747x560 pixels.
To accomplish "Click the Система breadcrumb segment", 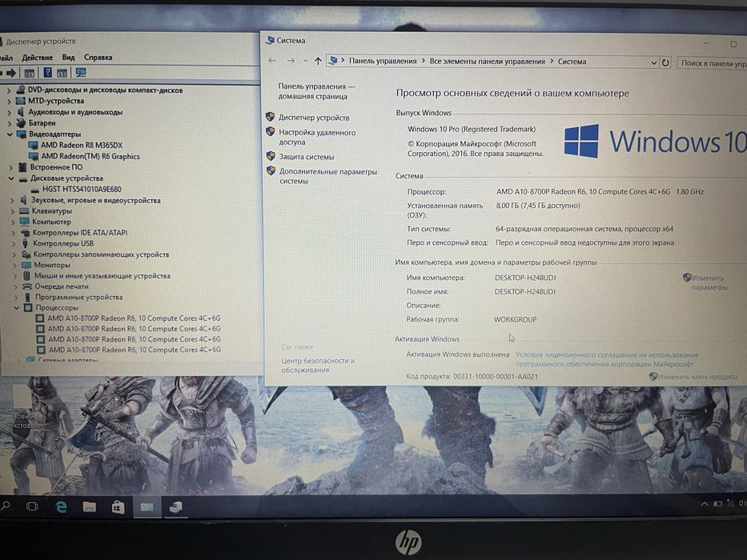I will coord(572,62).
